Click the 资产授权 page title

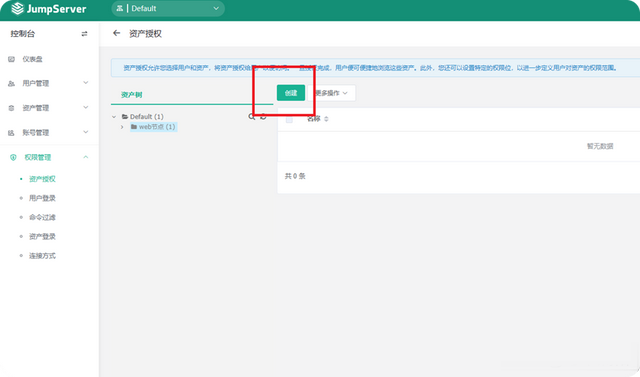tap(145, 33)
